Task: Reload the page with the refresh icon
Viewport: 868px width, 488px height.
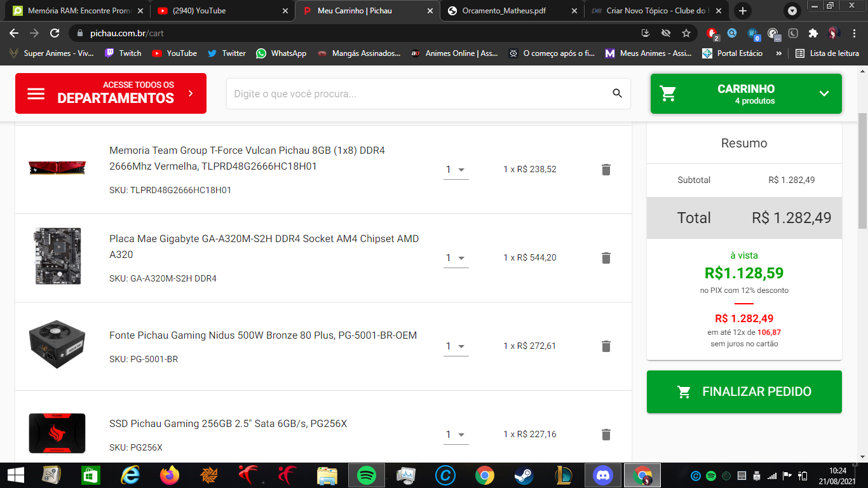Action: pos(55,33)
